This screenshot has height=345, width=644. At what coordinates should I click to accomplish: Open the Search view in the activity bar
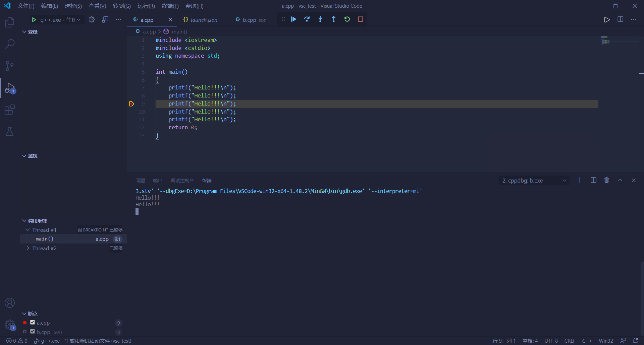pyautogui.click(x=10, y=44)
